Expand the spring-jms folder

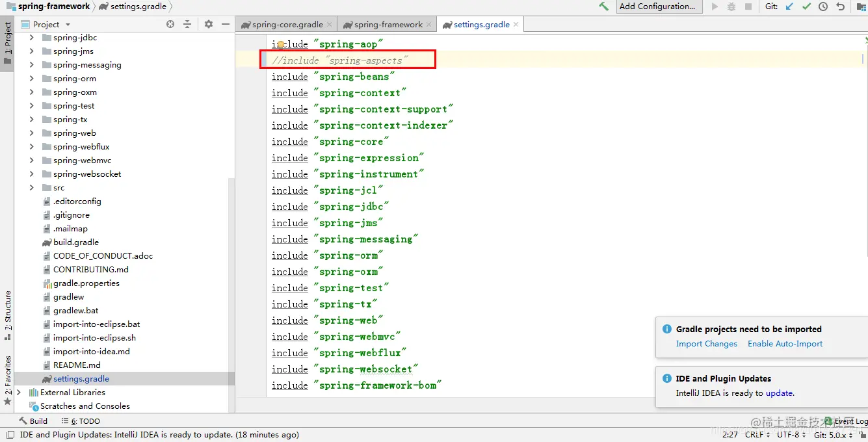coord(31,51)
